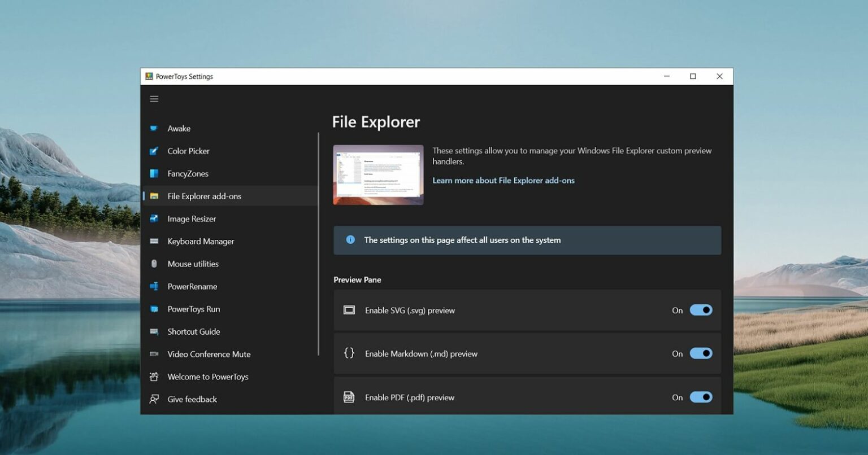Image resolution: width=868 pixels, height=455 pixels.
Task: Open FancyZones via its layout icon
Action: 153,173
